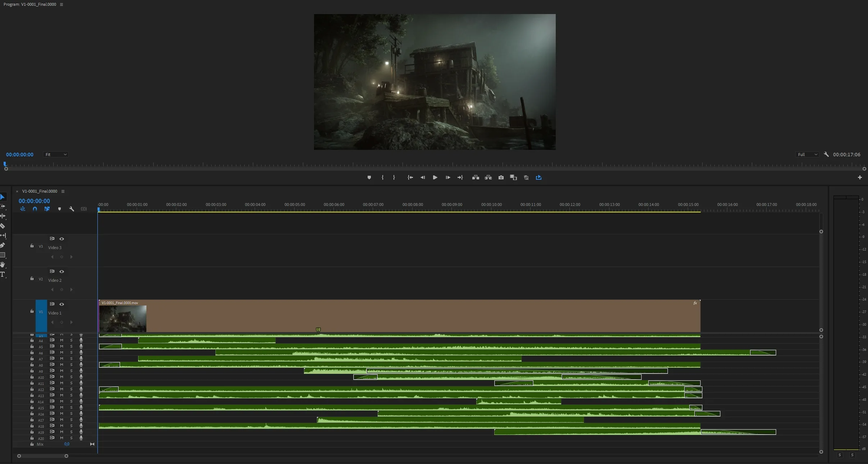Viewport: 868px width, 464px height.
Task: Hide the Video 1 track output
Action: [62, 304]
